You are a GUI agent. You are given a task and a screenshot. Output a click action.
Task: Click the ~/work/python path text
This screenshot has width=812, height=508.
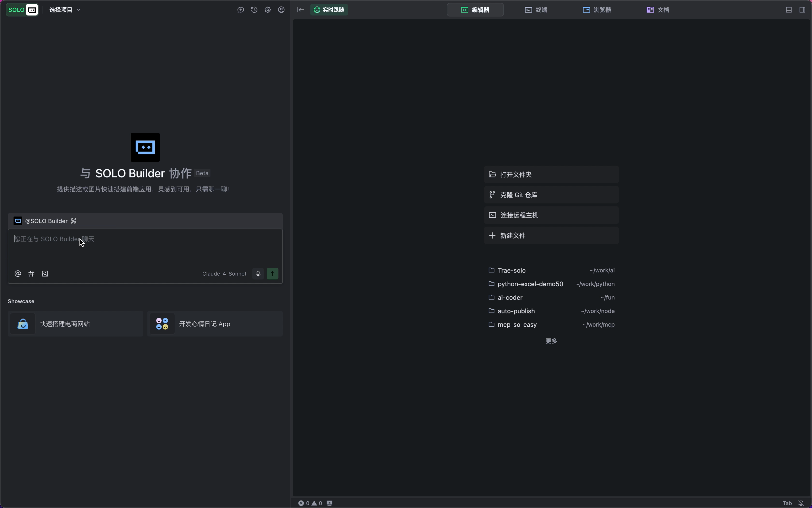595,284
